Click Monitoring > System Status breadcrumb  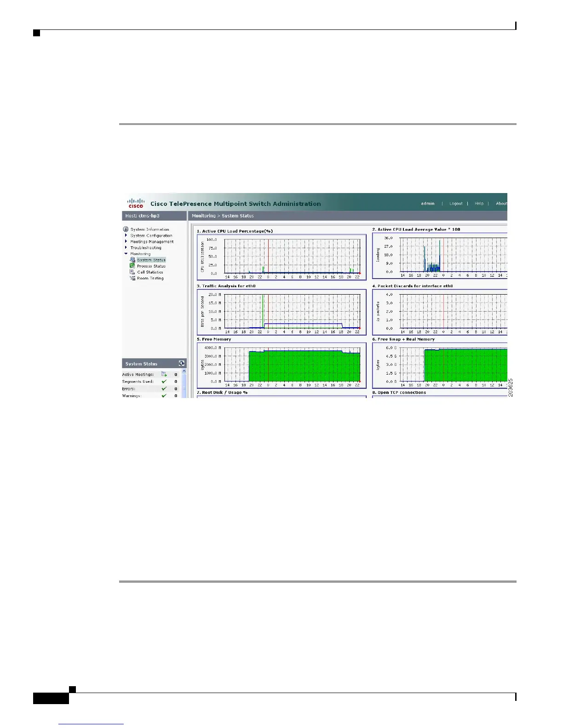tap(223, 216)
